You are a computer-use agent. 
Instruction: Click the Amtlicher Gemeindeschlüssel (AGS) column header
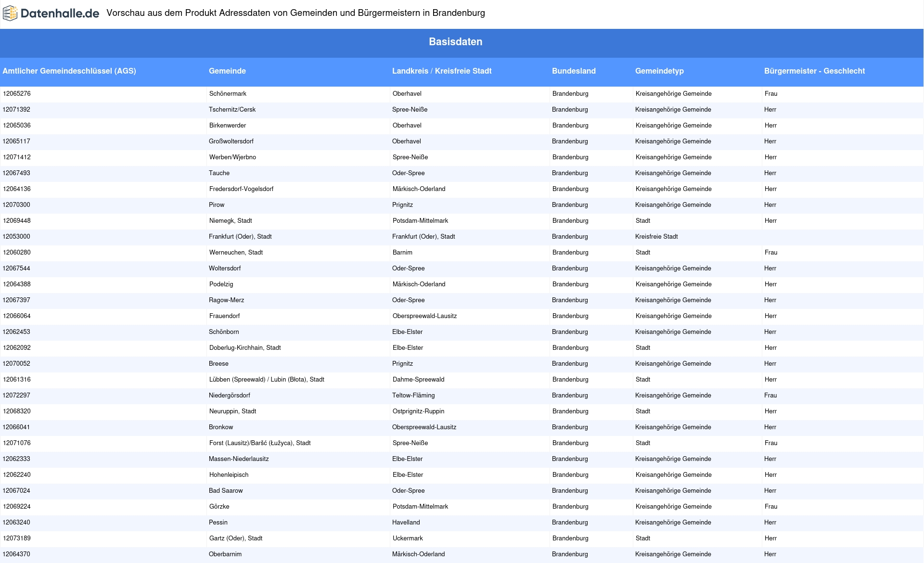tap(103, 71)
